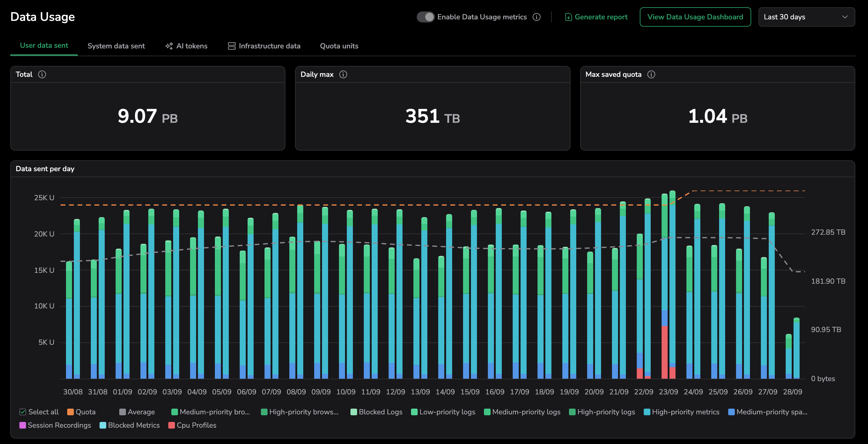Click the Session Recordings pink swatch
868x444 pixels.
tap(23, 425)
